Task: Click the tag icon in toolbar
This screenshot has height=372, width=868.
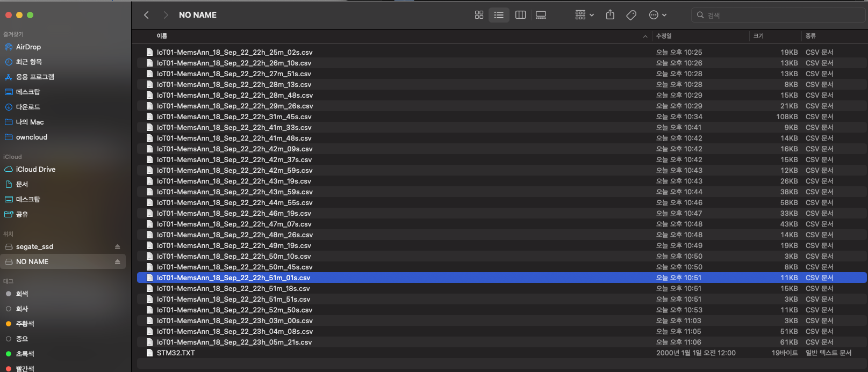Action: click(632, 15)
